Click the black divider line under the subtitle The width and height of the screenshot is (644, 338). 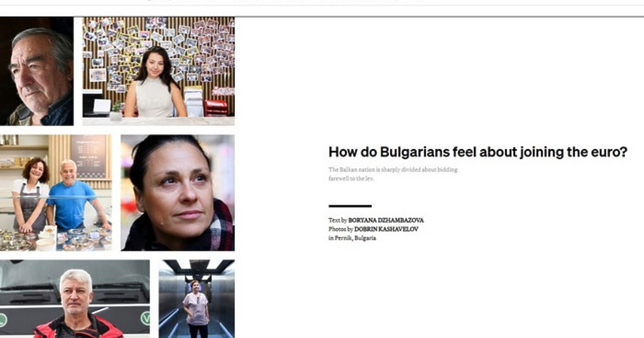[350, 206]
